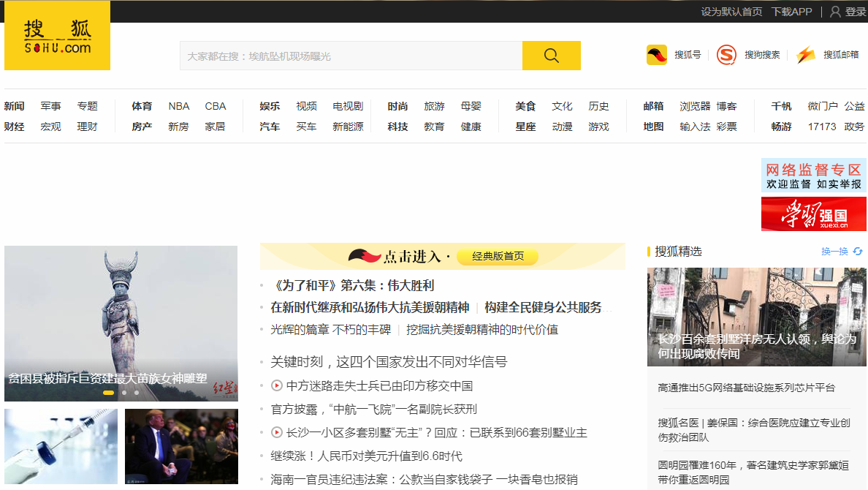Image resolution: width=868 pixels, height=490 pixels.
Task: Select the third carousel dot
Action: click(137, 393)
